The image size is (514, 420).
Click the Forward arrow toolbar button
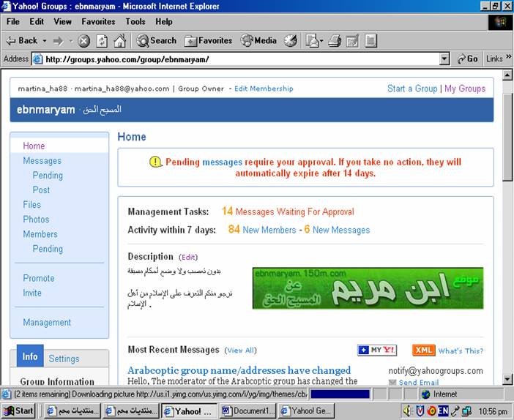[58, 41]
